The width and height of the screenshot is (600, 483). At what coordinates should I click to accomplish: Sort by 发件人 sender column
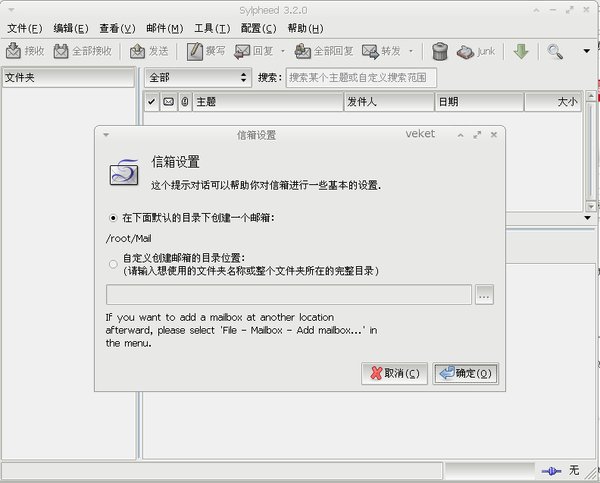(389, 101)
